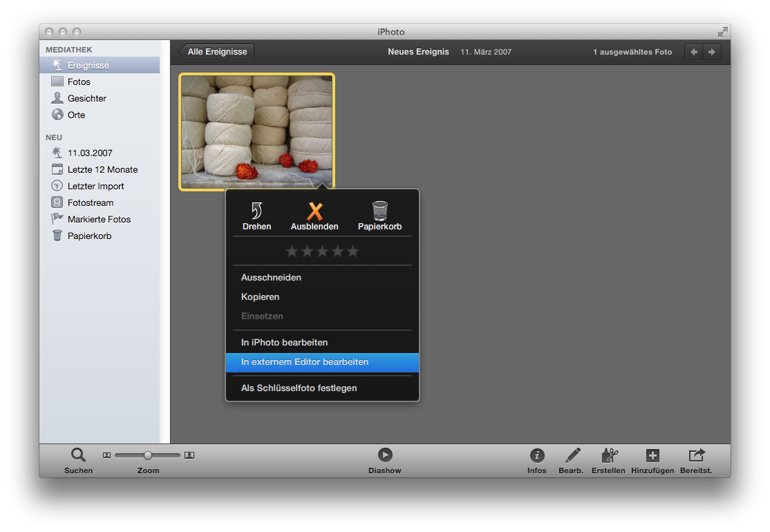This screenshot has height=532, width=770.
Task: Click the Bearb. pencil icon
Action: pos(572,455)
